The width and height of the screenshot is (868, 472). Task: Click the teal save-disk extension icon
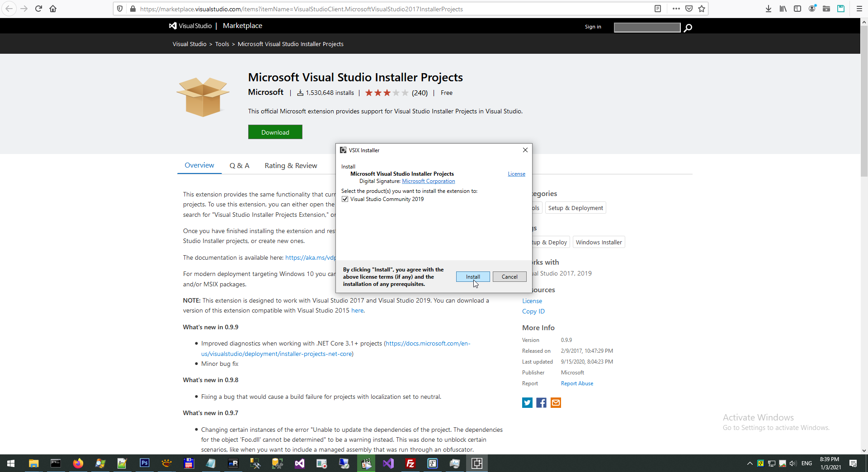[x=841, y=9]
